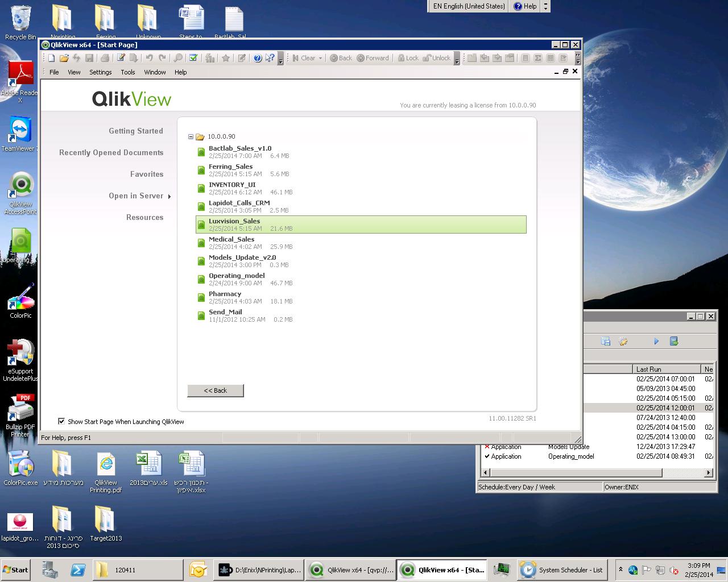
Task: Open Edit Script from the toolbar
Action: 121,58
